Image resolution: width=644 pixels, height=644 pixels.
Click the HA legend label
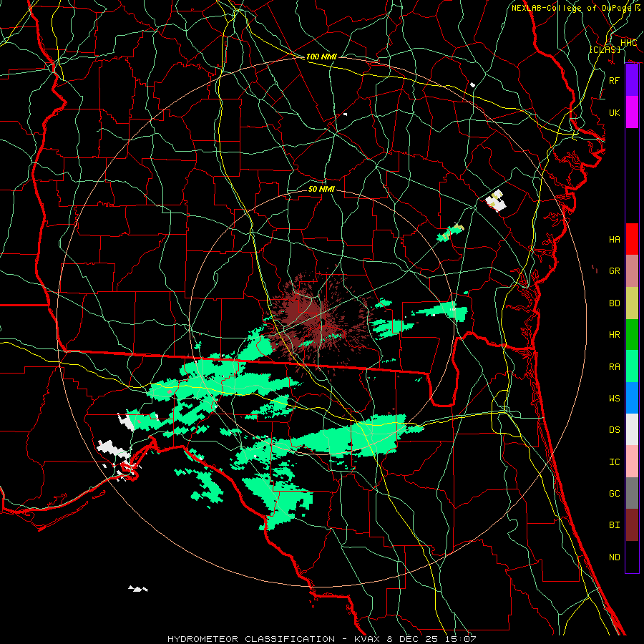(x=615, y=239)
